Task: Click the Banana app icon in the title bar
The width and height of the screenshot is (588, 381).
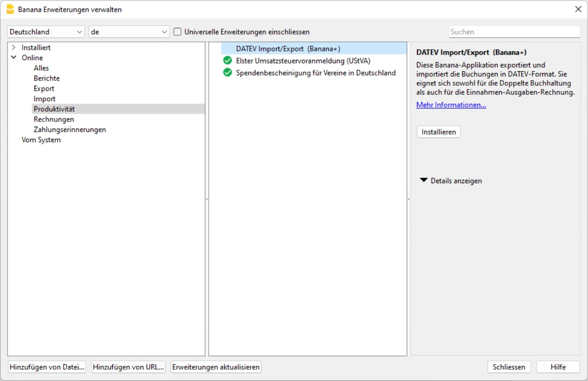Action: pyautogui.click(x=10, y=9)
